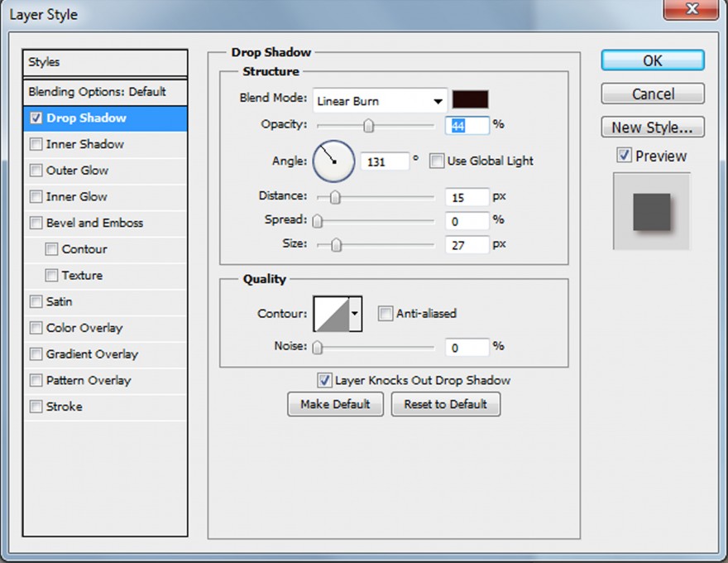Image resolution: width=728 pixels, height=563 pixels.
Task: Toggle the Anti-aliased checkbox
Action: click(385, 313)
